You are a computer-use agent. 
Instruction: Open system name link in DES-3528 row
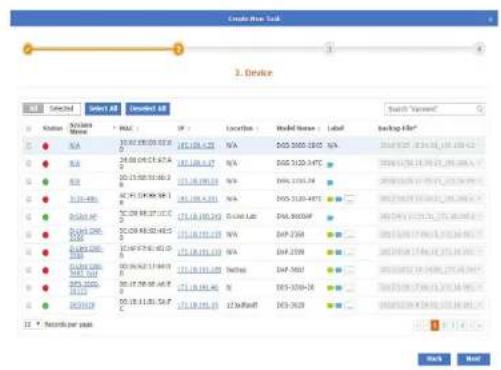point(82,305)
